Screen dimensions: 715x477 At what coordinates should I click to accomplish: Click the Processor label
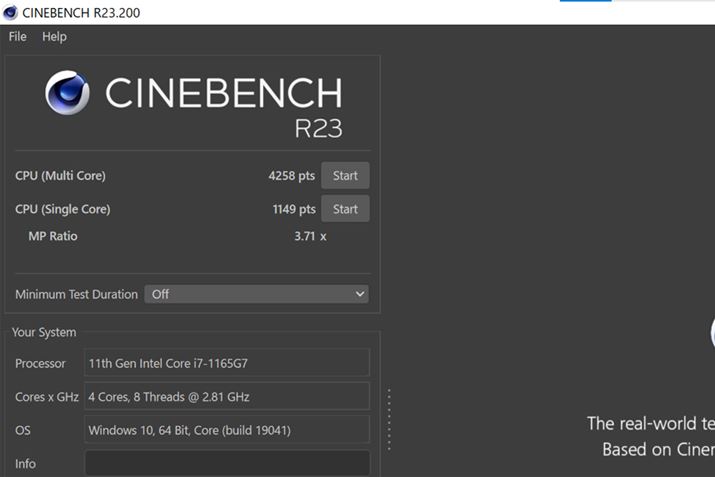[40, 363]
